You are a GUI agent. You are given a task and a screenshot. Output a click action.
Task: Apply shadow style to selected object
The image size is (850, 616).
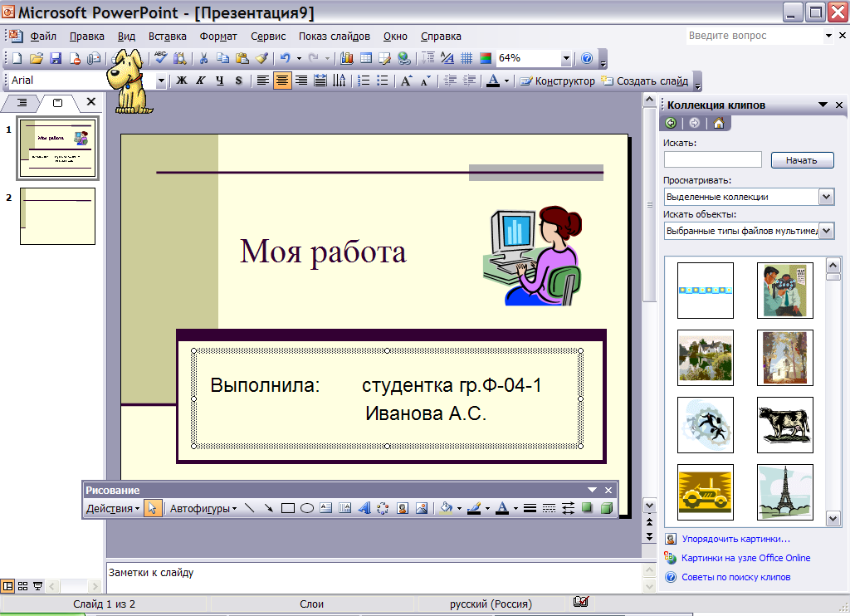click(587, 508)
